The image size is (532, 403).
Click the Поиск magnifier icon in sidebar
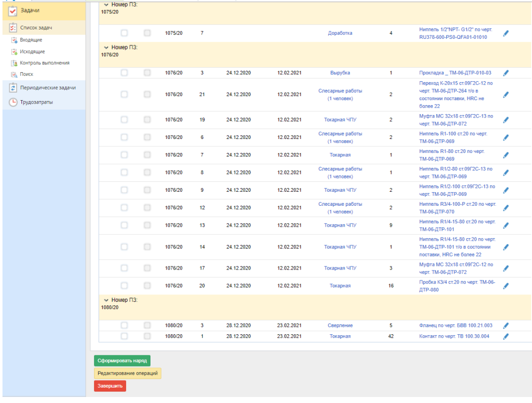(x=14, y=74)
